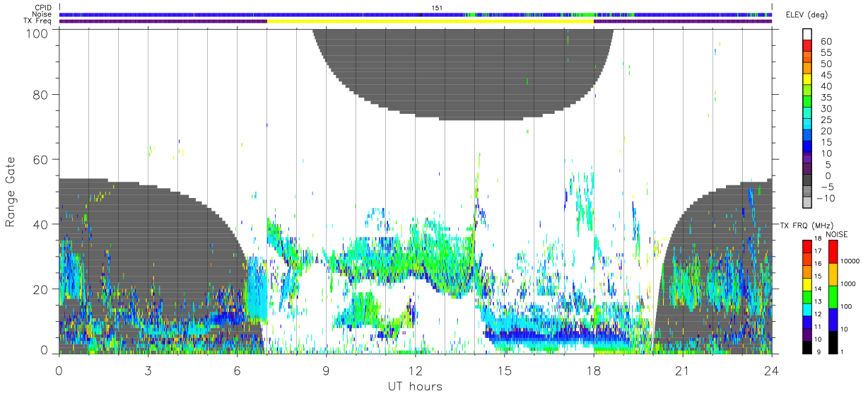
Task: Select the blue 10-100 NOISE swatch
Action: 833,319
